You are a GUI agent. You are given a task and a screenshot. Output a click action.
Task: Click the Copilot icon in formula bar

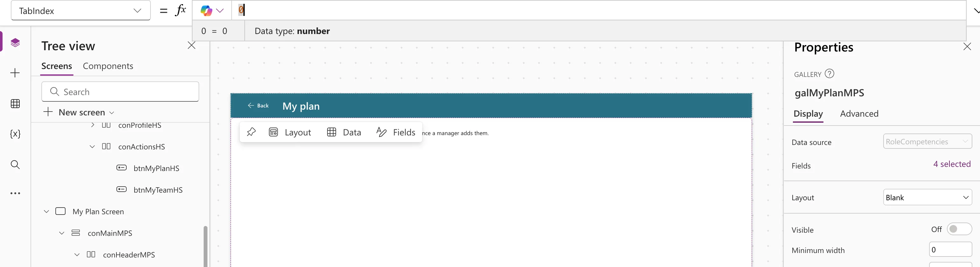pos(206,10)
